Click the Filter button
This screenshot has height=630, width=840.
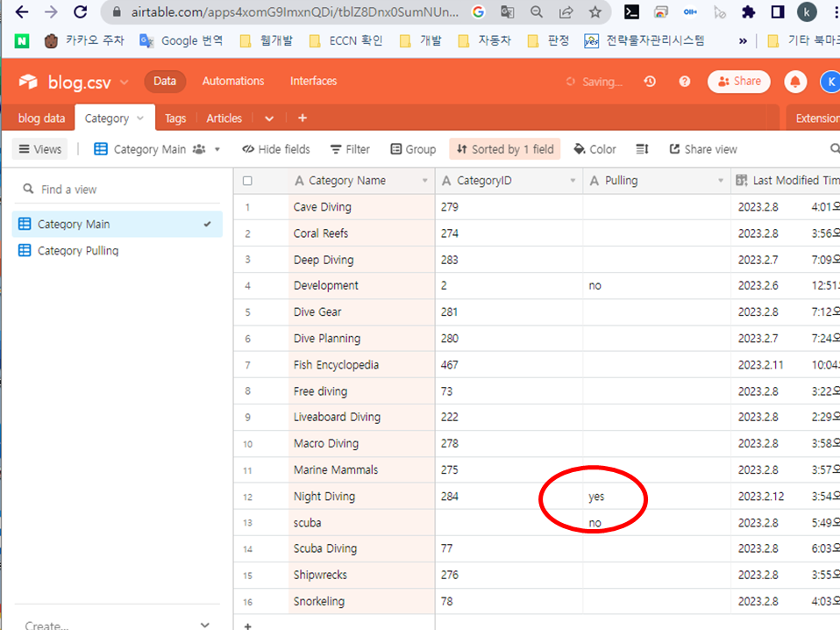coord(350,149)
